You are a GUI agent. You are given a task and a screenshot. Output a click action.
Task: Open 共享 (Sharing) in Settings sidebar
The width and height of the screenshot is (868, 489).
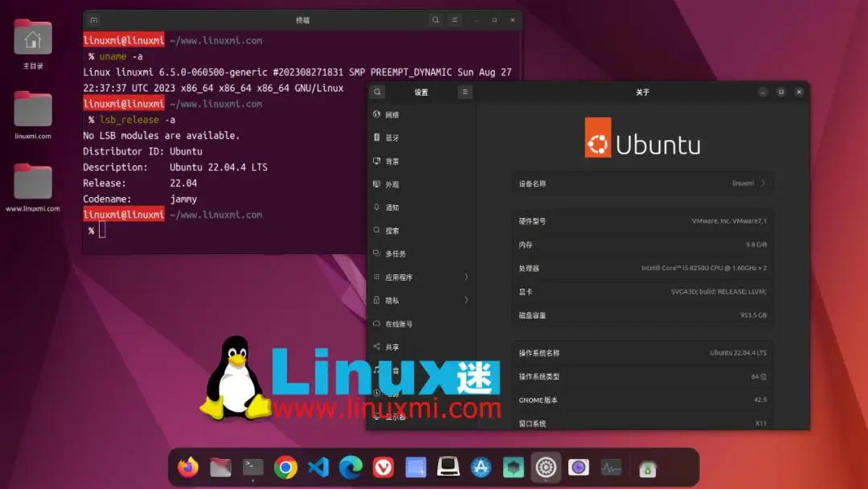(422, 347)
